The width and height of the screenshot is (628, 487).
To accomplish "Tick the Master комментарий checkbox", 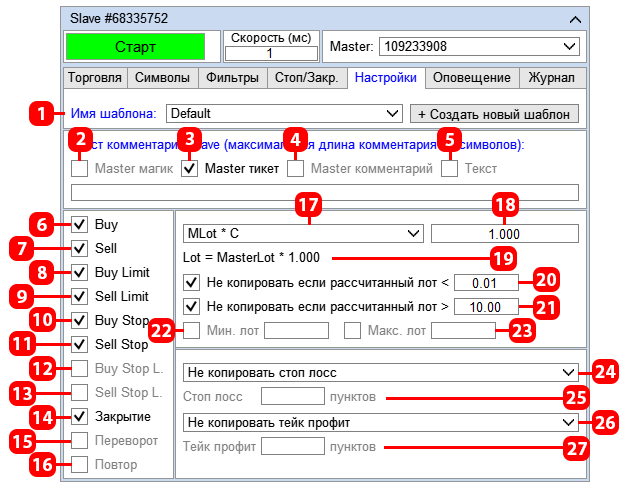I will 296,169.
